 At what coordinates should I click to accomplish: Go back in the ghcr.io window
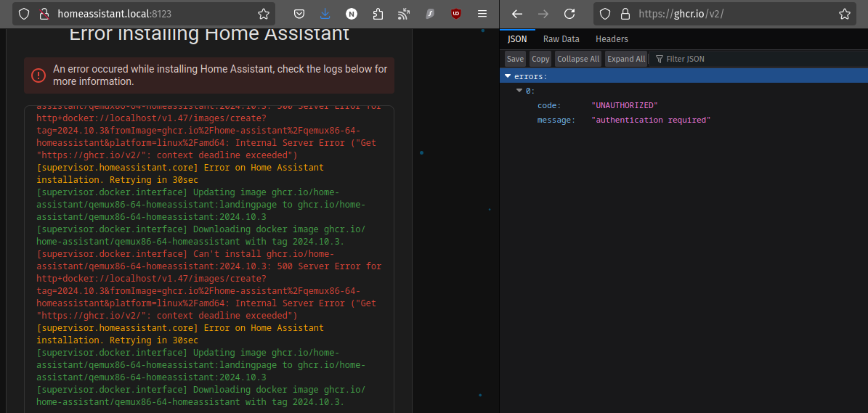(517, 14)
